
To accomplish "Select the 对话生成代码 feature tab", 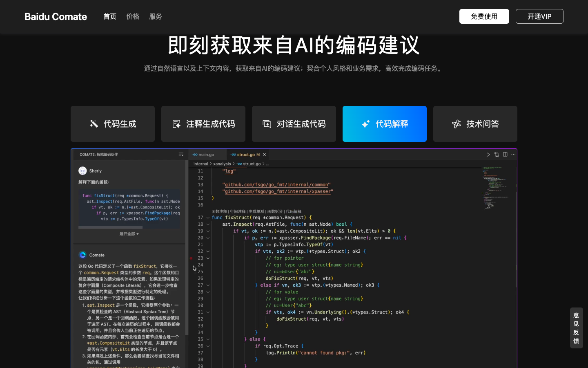I will 294,124.
